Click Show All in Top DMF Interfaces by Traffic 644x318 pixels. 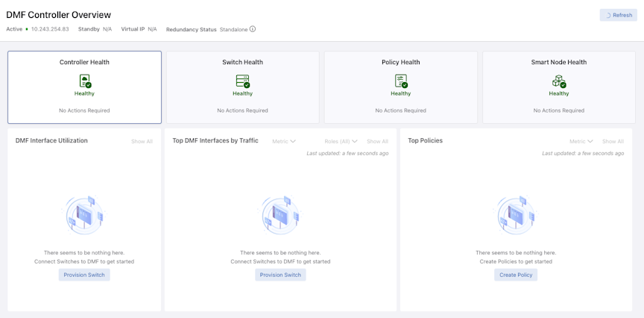pos(377,141)
